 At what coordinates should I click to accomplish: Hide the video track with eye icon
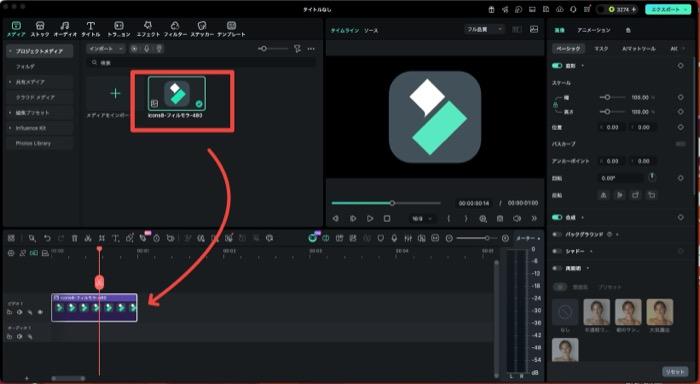(x=40, y=312)
